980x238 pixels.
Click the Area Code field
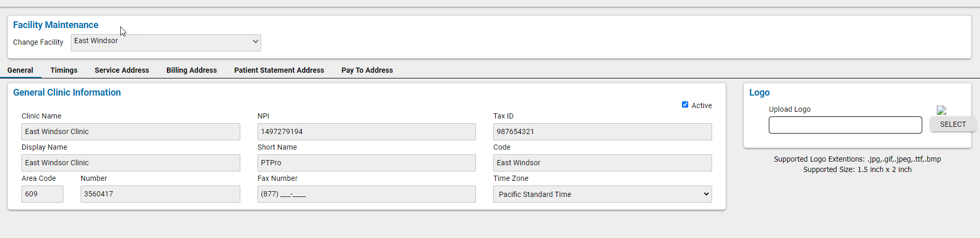[x=42, y=194]
